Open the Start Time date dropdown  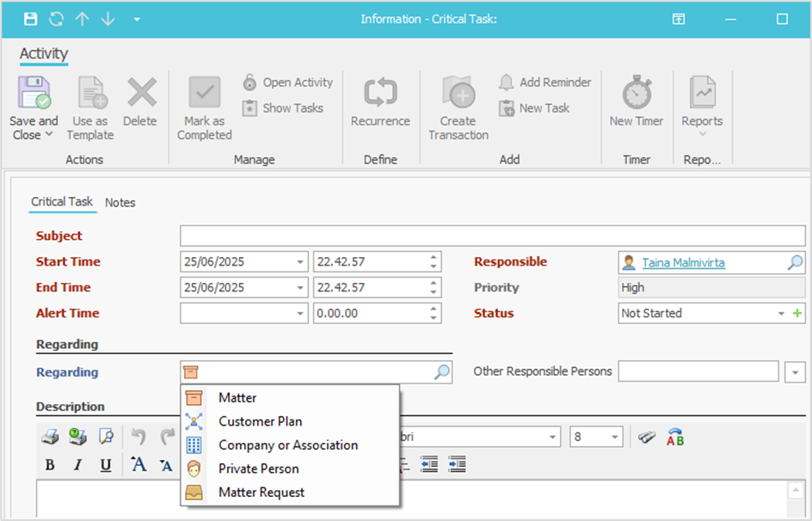click(299, 262)
